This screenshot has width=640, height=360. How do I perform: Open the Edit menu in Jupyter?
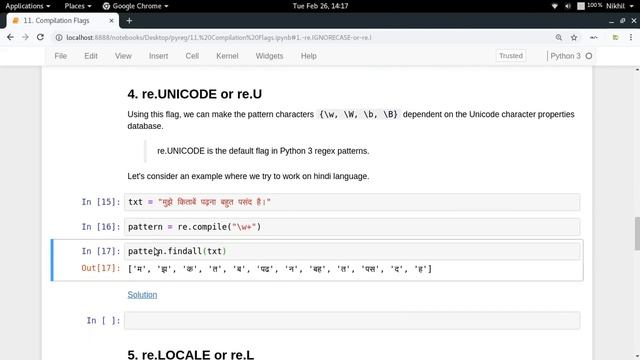pos(91,56)
